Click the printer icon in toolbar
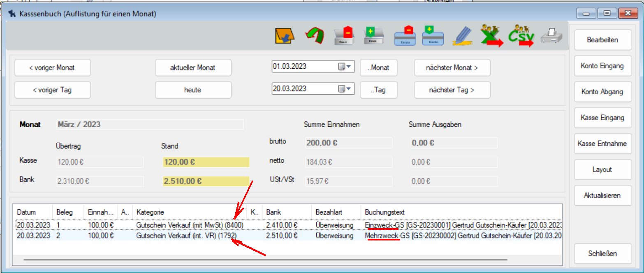The width and height of the screenshot is (644, 273). [550, 36]
